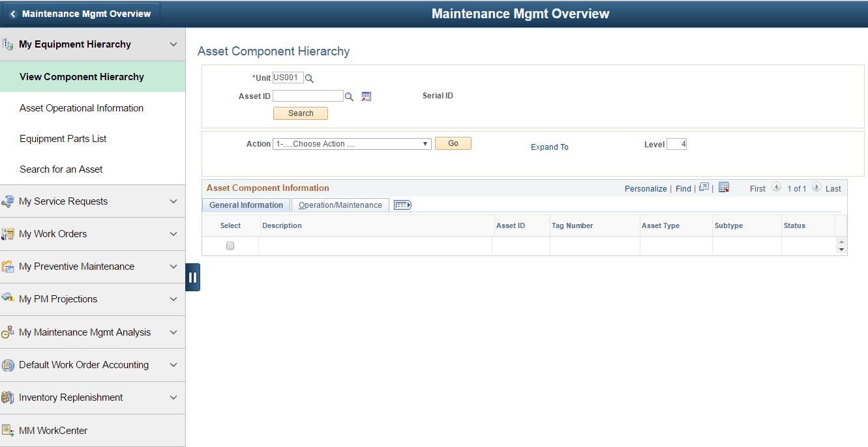Collapse the sidebar with the pause toggle
Viewport: 868px width, 447px height.
click(x=193, y=276)
